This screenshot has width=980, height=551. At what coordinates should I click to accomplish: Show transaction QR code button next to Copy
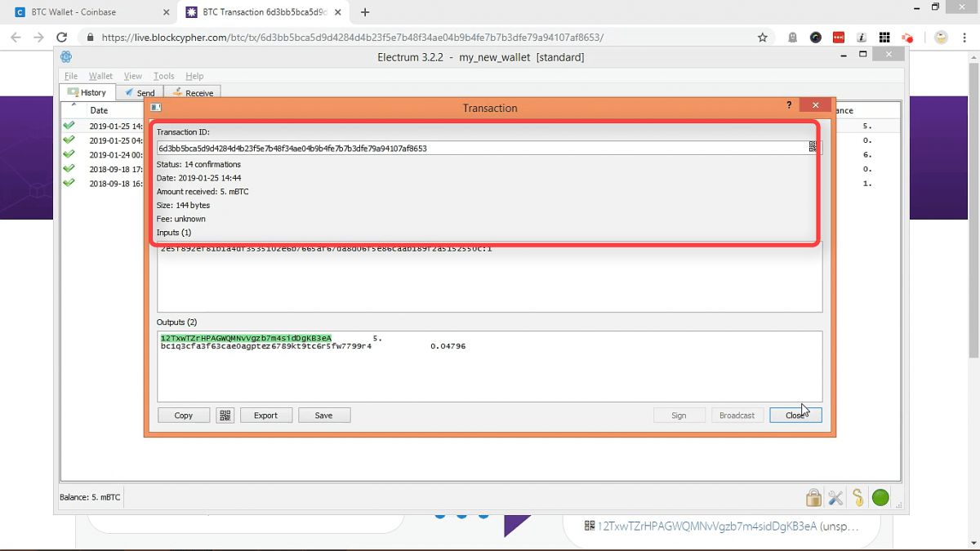pos(225,415)
